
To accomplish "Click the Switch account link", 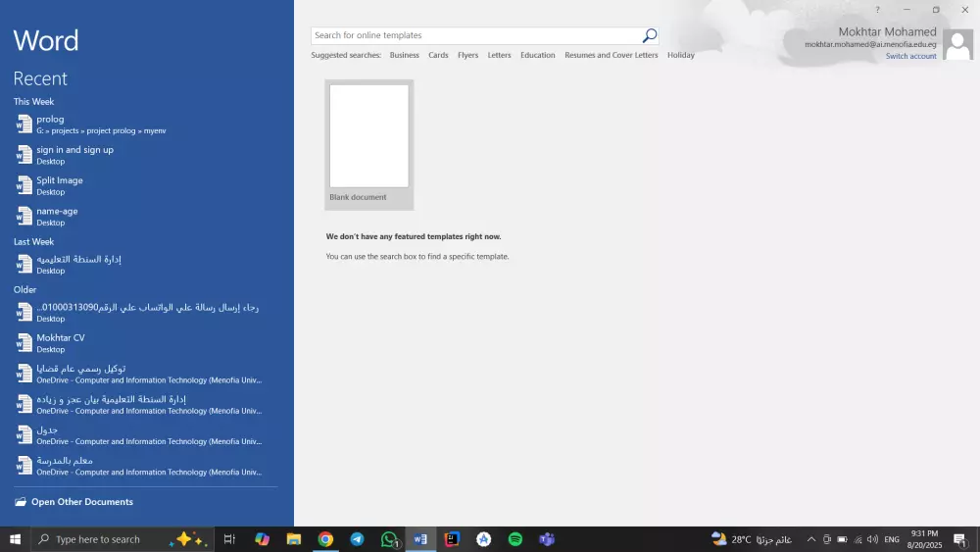I will coord(910,56).
